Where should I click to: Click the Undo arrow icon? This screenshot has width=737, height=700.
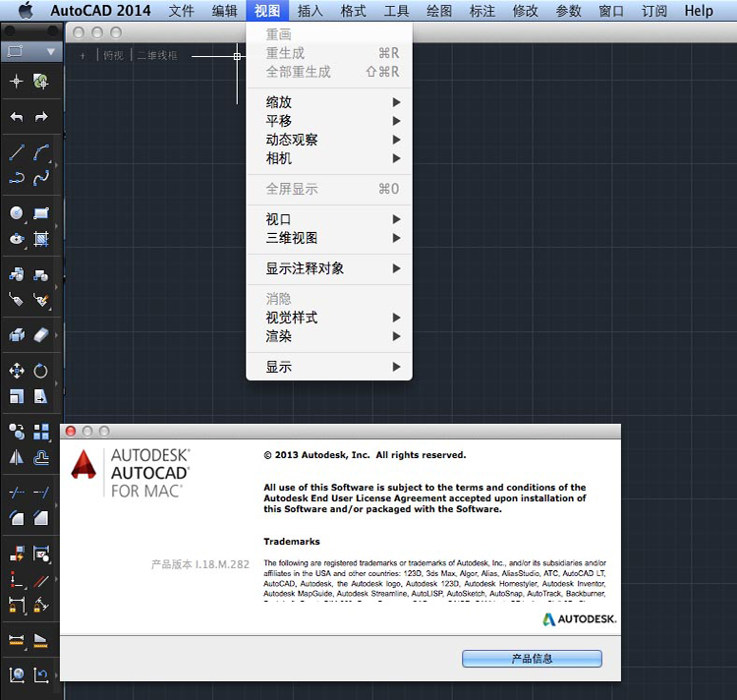[x=17, y=117]
